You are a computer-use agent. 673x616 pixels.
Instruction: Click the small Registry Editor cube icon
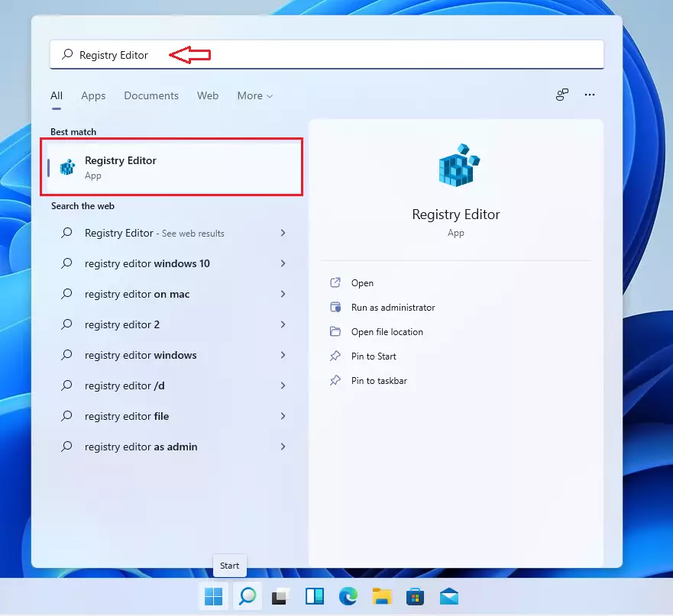click(67, 167)
